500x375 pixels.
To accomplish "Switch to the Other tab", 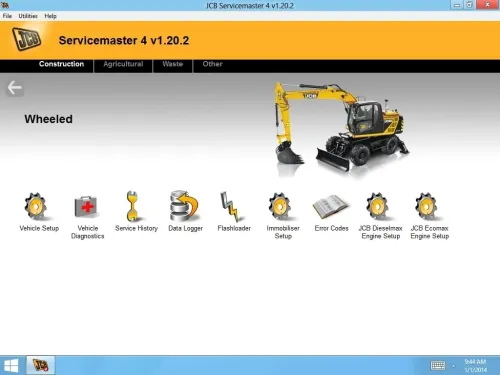I will coord(212,64).
